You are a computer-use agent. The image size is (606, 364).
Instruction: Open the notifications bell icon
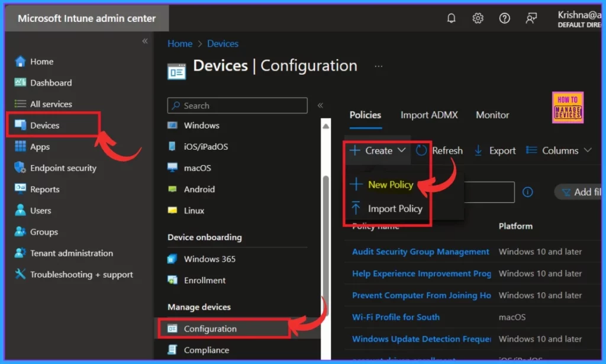click(451, 18)
